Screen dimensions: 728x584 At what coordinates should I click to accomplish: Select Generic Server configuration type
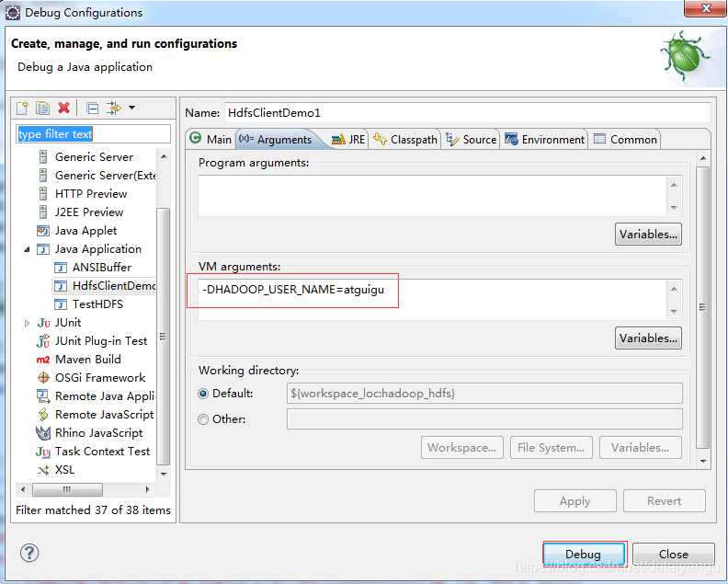coord(95,157)
